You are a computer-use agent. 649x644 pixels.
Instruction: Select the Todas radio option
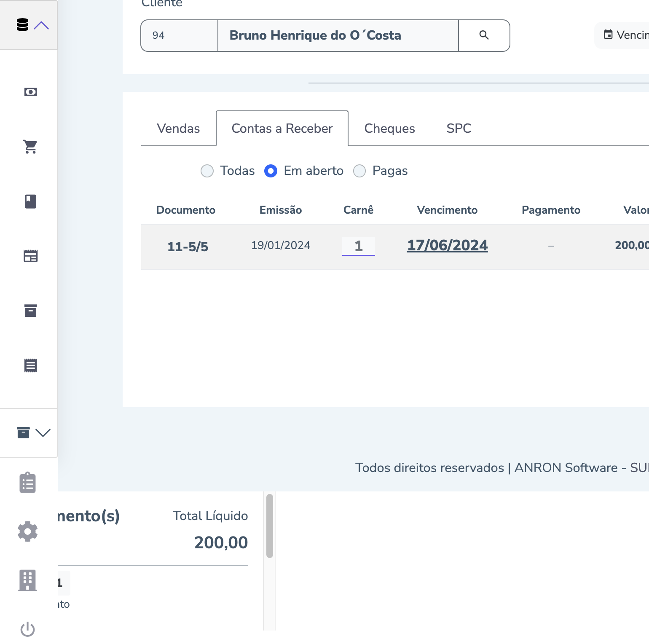207,171
